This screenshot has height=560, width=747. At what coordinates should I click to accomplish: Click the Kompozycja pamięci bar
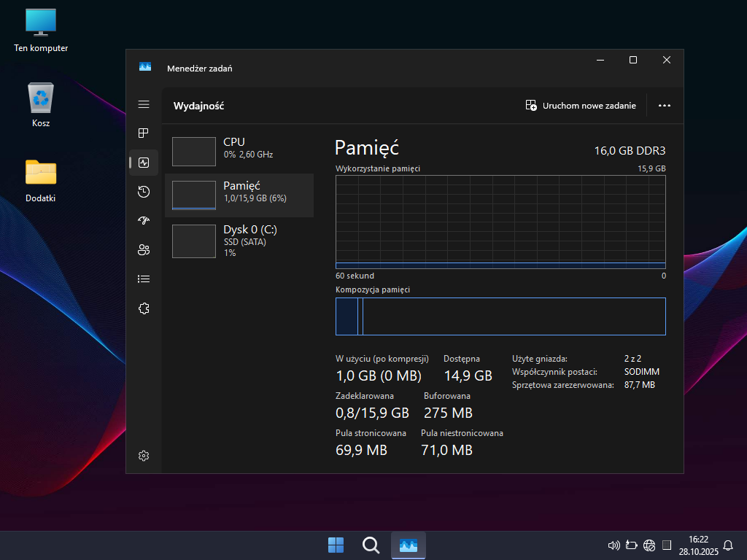[x=500, y=316]
